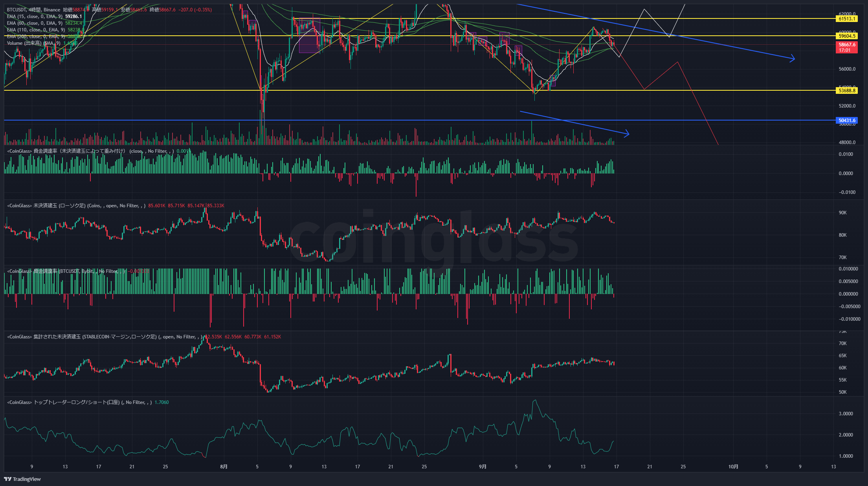868x486 pixels.
Task: Click the 10月 label on time axis
Action: point(733,466)
